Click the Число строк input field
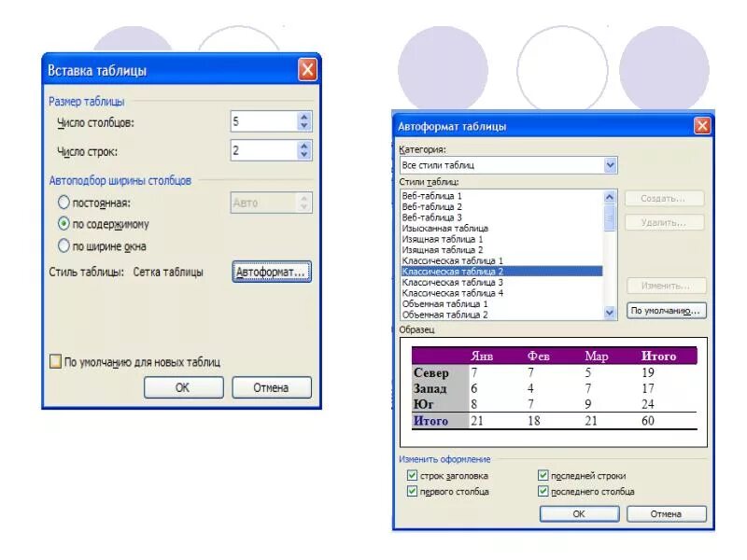Screen dimensions: 747x560 point(264,150)
